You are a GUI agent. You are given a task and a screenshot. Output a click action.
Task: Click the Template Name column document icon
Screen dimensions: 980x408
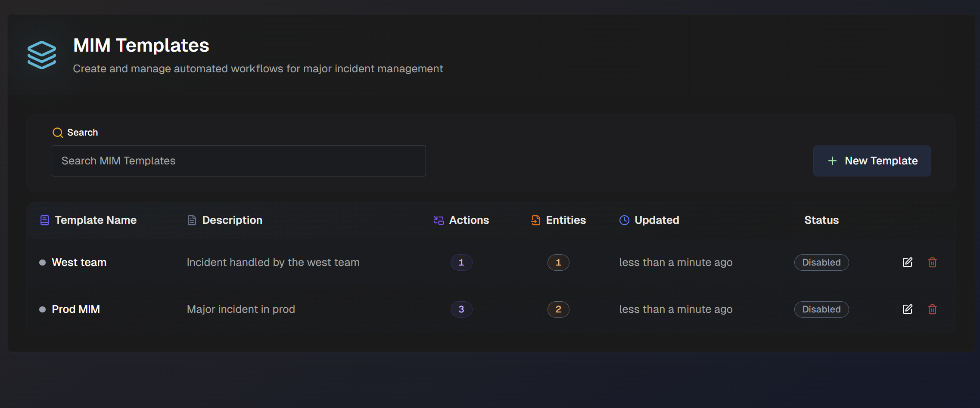(x=45, y=220)
